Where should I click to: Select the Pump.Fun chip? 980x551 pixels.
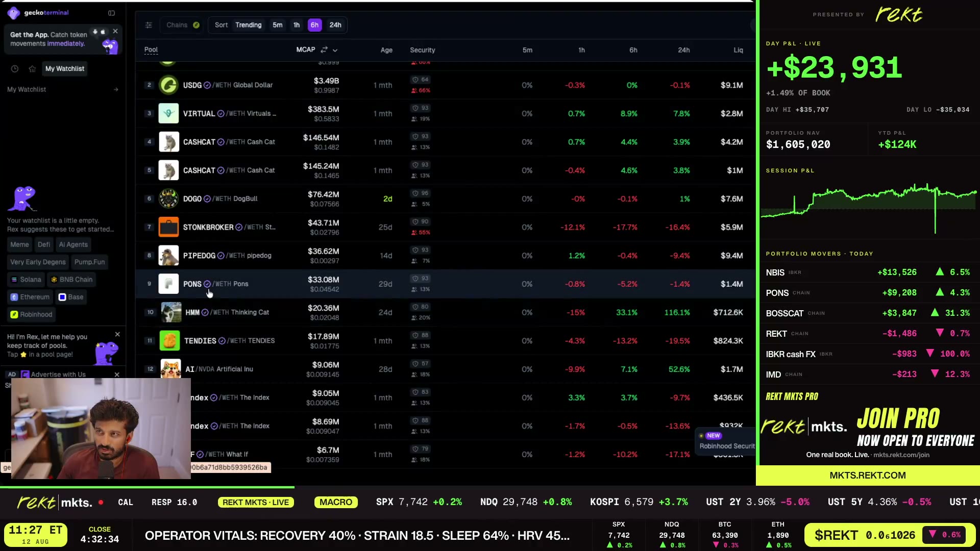pos(89,262)
